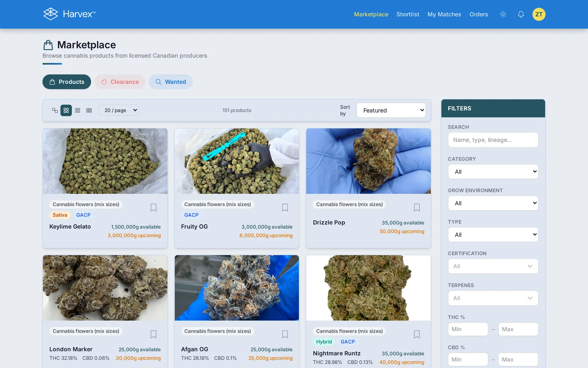Bookmark the Drizzle Pop product

pyautogui.click(x=417, y=208)
